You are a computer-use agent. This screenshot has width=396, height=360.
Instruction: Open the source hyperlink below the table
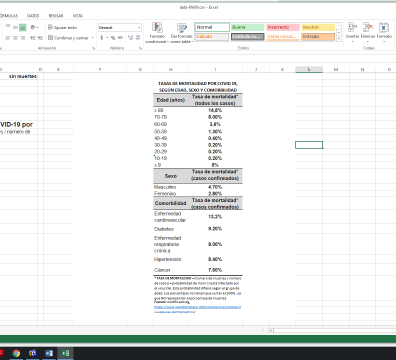click(x=197, y=309)
